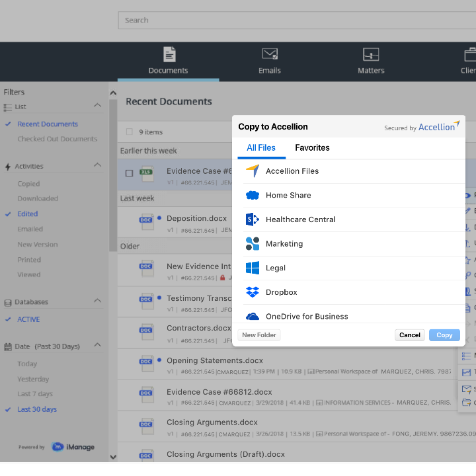
Task: Collapse the Activities filter section
Action: [x=97, y=165]
